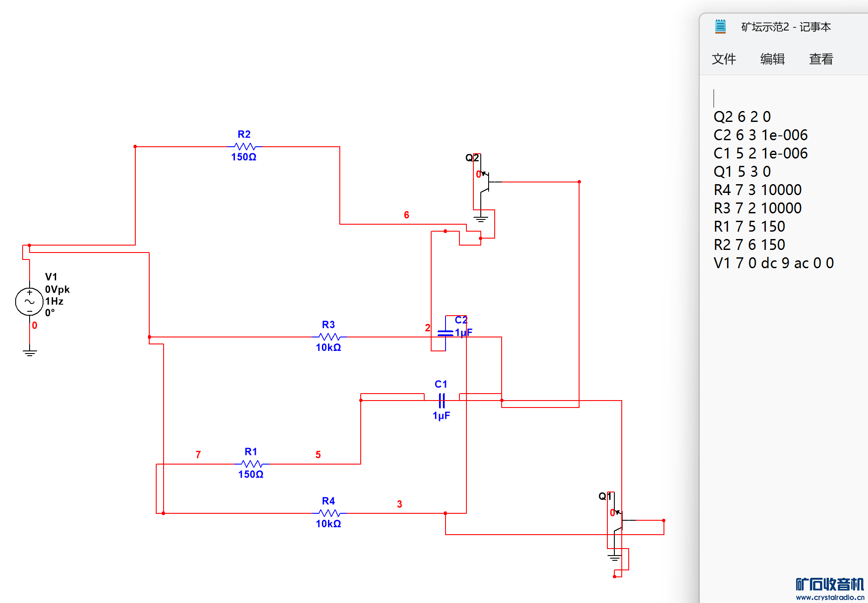Select capacitor C1 1µF symbol
This screenshot has width=868, height=603.
pyautogui.click(x=442, y=401)
